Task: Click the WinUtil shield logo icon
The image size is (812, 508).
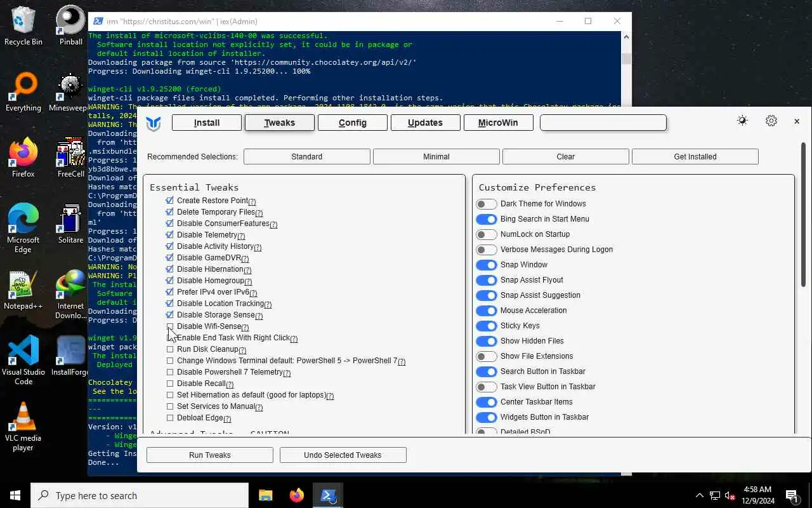Action: tap(154, 123)
